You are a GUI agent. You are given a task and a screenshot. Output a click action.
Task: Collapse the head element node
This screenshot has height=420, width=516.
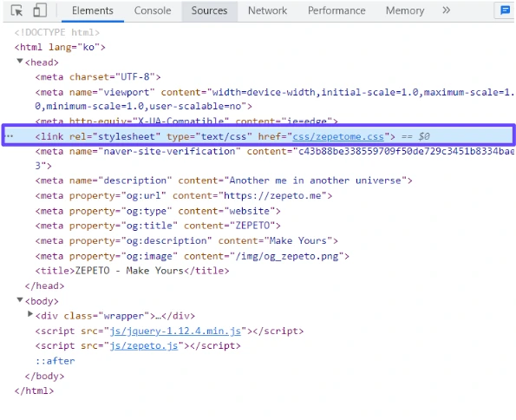tap(20, 62)
